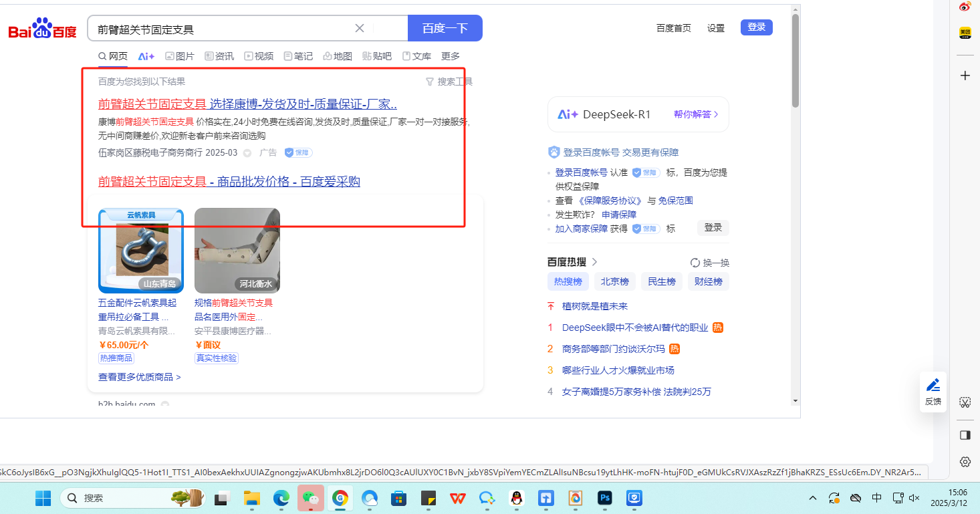The height and width of the screenshot is (514, 980).
Task: Select the 财经榜 hot list tab
Action: (x=709, y=281)
